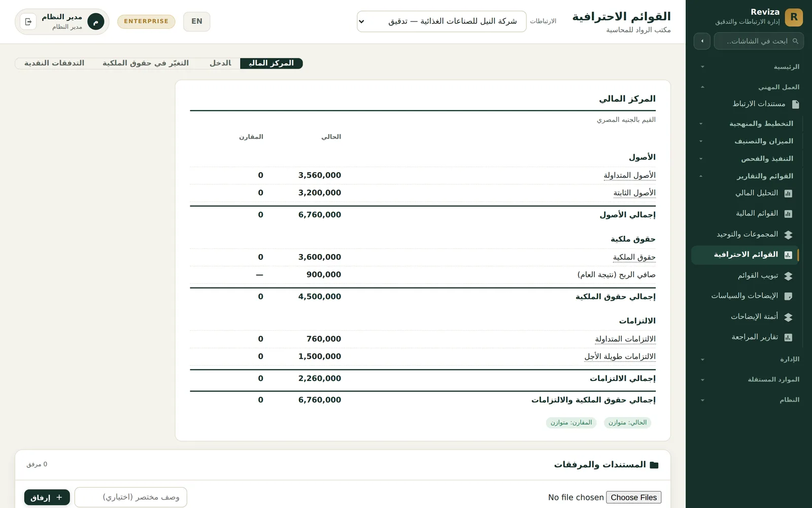Open الإيضاحات والسياسات note icon

(x=788, y=296)
